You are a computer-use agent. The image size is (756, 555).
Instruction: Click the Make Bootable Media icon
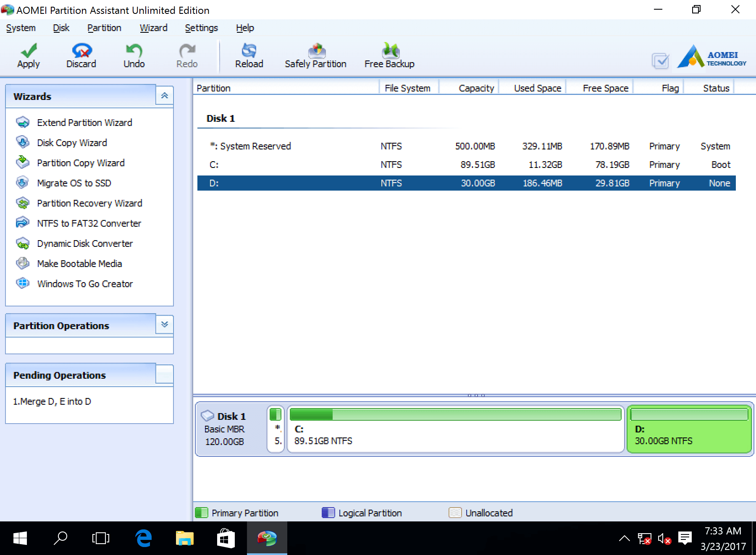point(23,263)
